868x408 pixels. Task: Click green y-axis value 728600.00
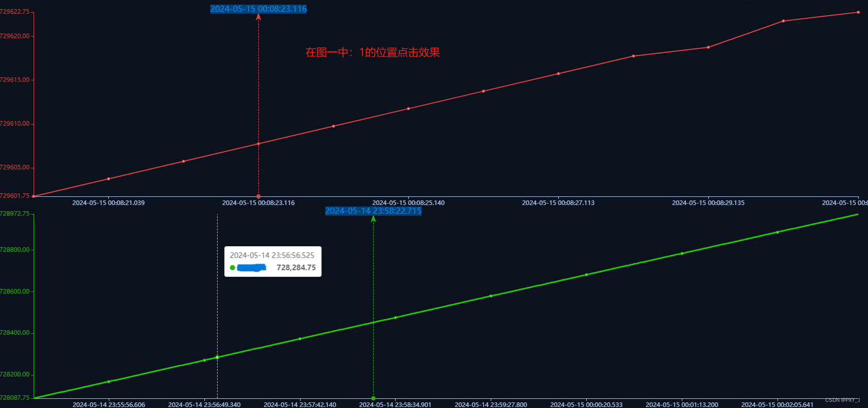pyautogui.click(x=15, y=292)
